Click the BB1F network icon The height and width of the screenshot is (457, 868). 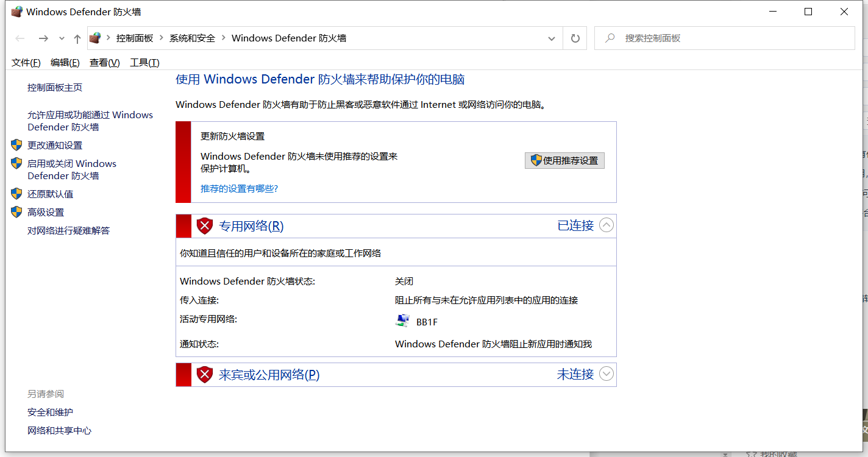pos(402,322)
